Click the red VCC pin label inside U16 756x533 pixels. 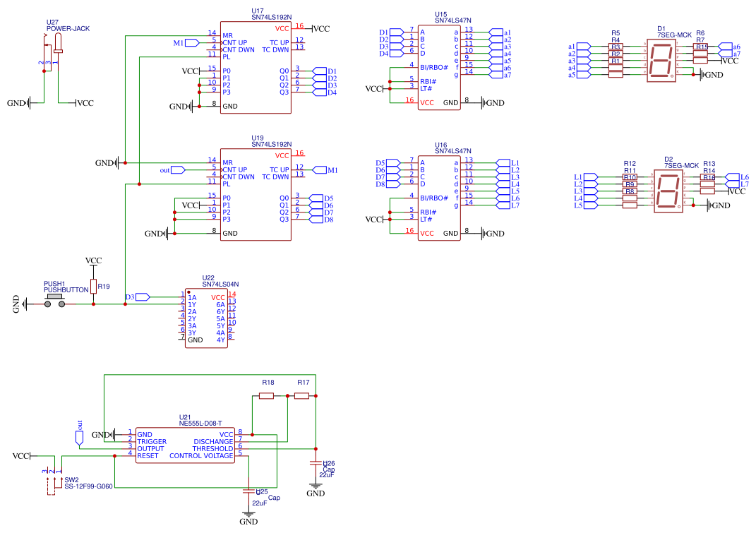(x=426, y=234)
